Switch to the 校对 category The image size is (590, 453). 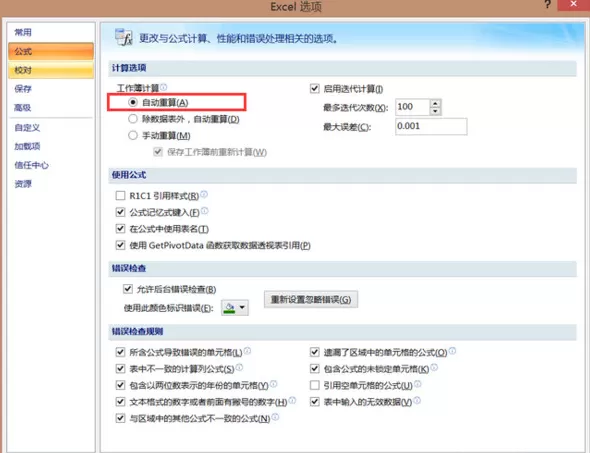pos(51,70)
